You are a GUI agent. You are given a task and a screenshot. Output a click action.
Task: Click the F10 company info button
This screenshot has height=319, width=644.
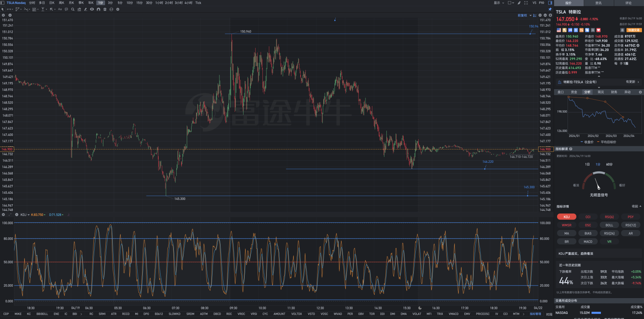coord(541,3)
